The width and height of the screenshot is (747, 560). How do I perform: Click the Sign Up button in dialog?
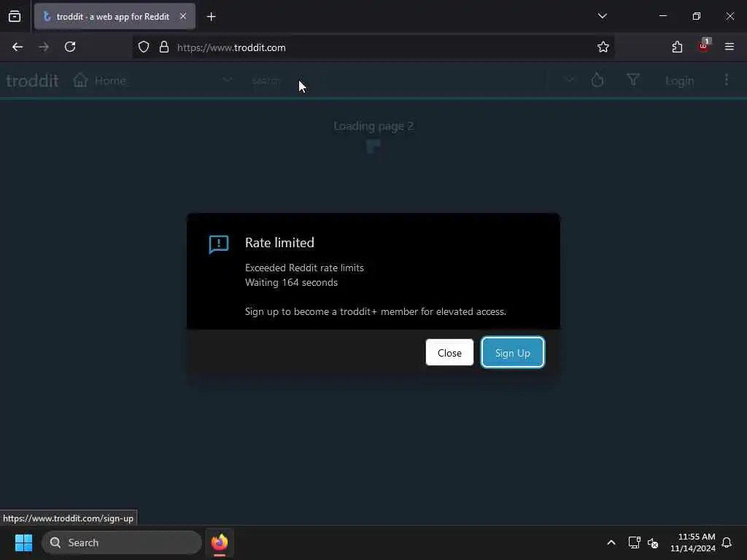[x=513, y=353]
